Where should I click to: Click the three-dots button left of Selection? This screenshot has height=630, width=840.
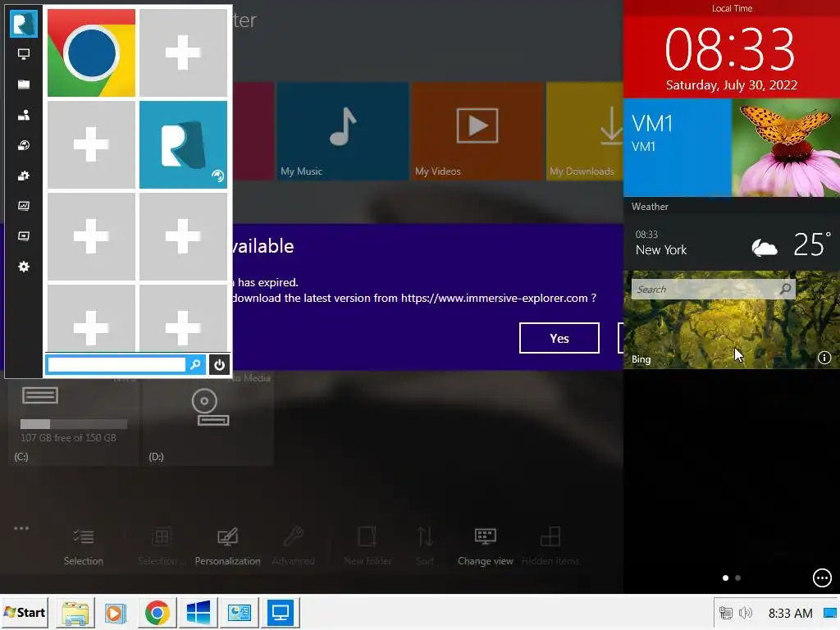pyautogui.click(x=21, y=528)
